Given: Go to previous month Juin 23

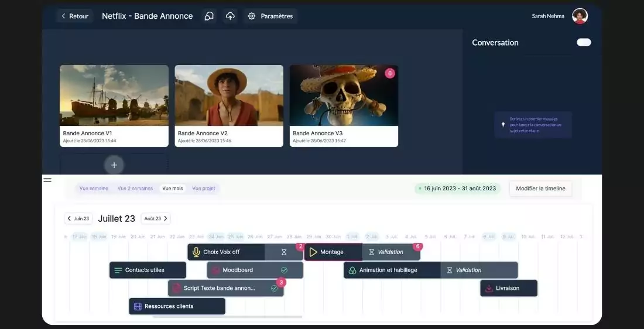Looking at the screenshot, I should 78,218.
